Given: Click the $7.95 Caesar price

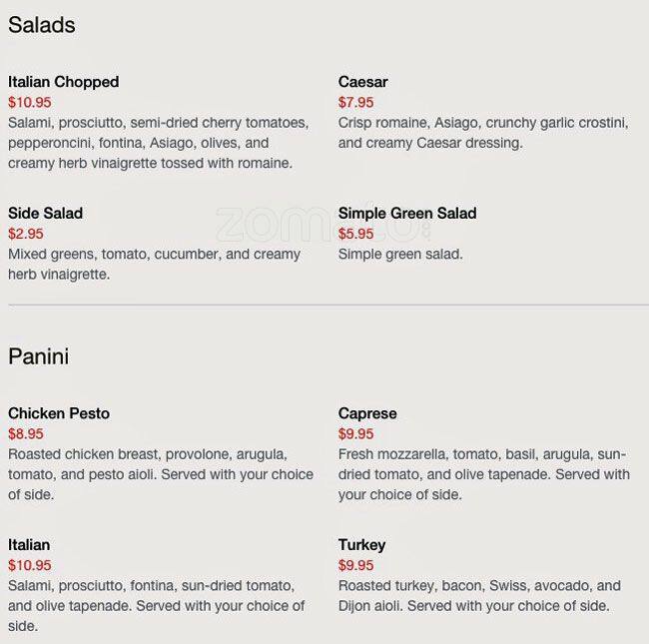Looking at the screenshot, I should pos(355,102).
